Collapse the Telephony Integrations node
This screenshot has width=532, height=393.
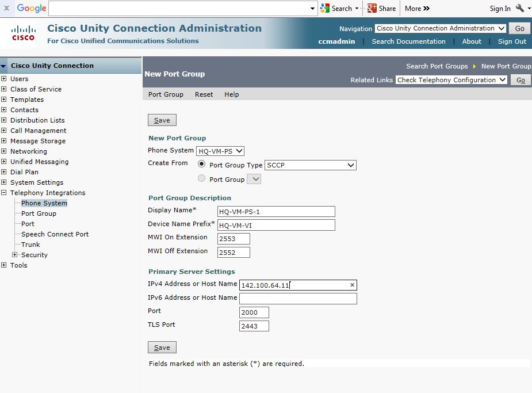point(4,193)
